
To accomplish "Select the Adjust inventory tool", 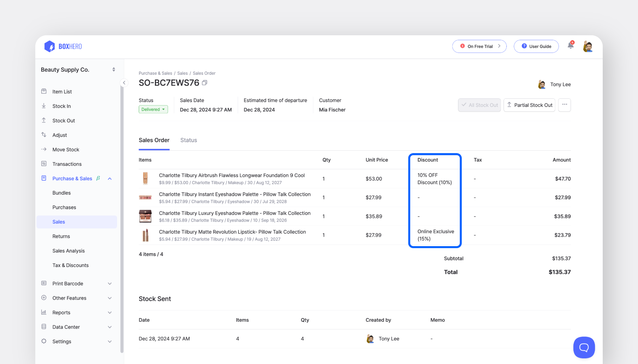I will 59,135.
